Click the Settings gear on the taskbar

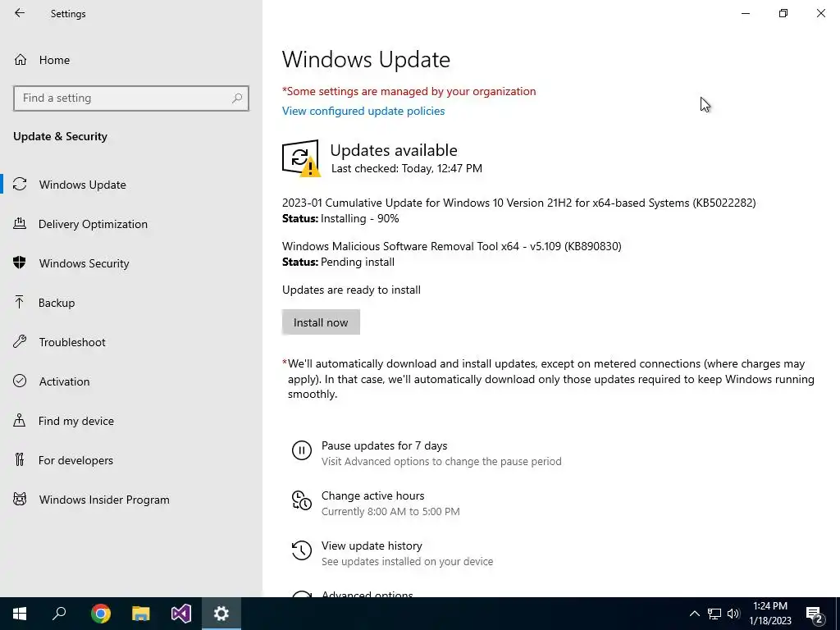point(221,614)
